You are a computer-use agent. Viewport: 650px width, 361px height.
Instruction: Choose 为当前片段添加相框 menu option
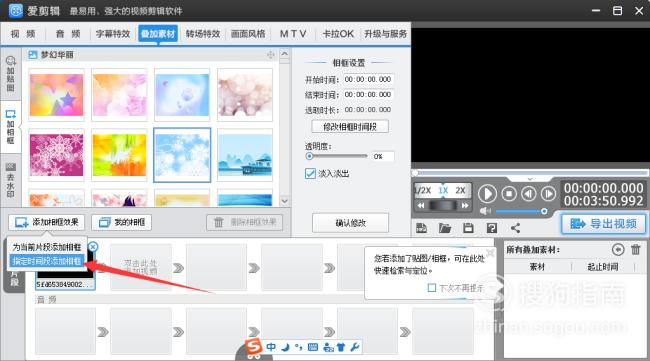click(46, 247)
